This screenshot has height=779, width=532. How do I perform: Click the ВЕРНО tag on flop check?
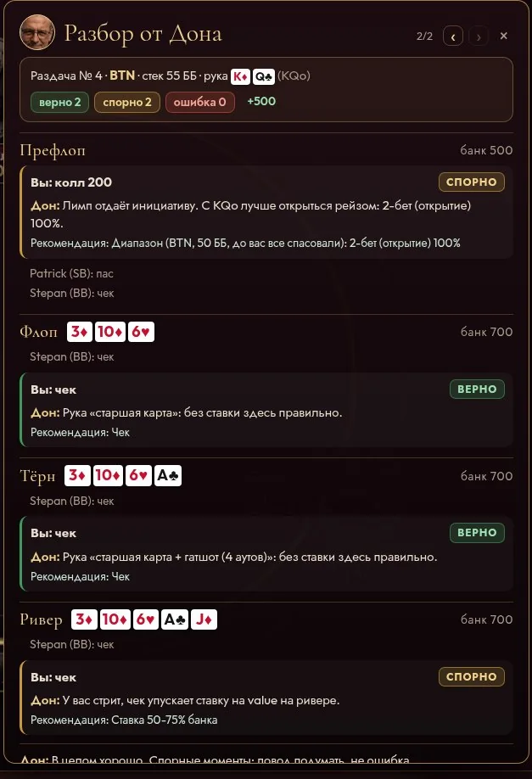click(477, 389)
